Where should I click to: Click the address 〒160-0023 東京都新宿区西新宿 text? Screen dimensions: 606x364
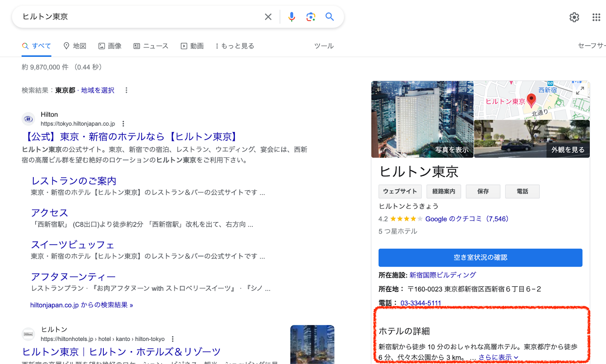tap(474, 289)
